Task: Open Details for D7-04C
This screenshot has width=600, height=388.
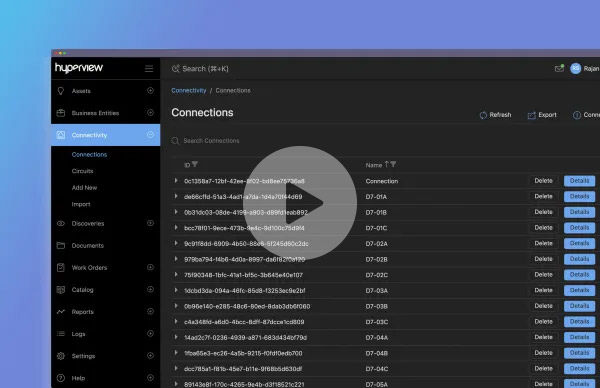Action: coord(579,368)
